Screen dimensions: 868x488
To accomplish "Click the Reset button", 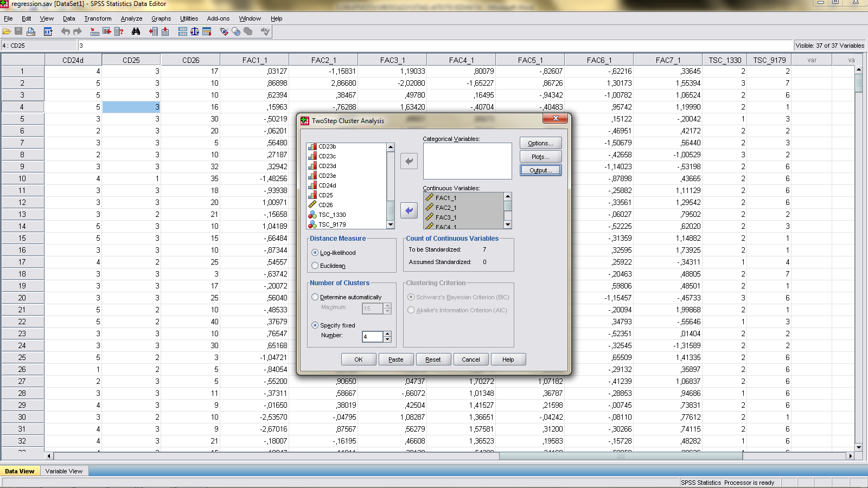I will [x=433, y=359].
